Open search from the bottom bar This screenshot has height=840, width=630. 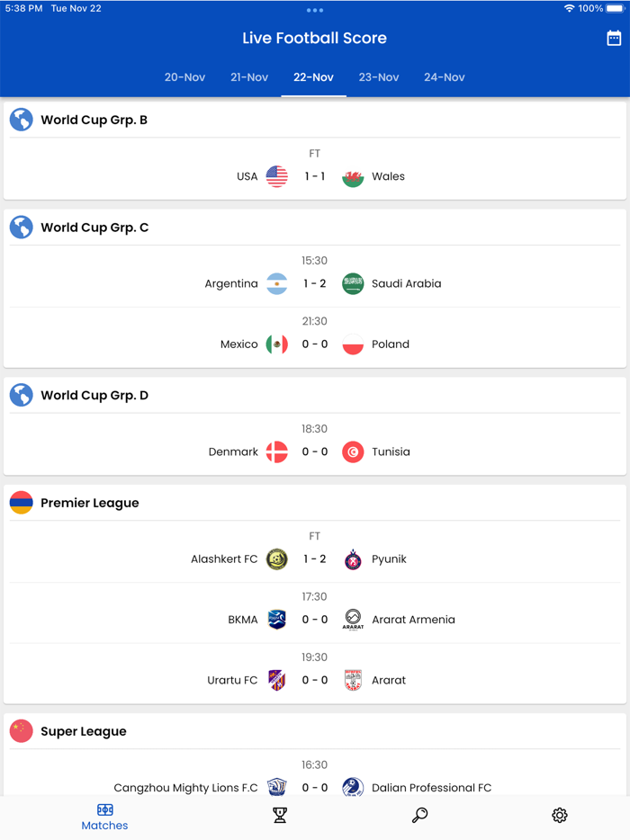click(418, 815)
